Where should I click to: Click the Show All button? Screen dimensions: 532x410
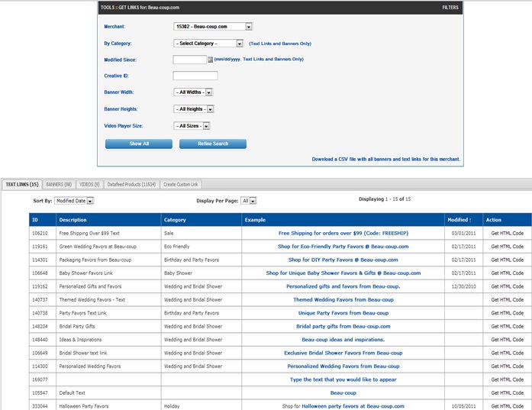point(139,144)
